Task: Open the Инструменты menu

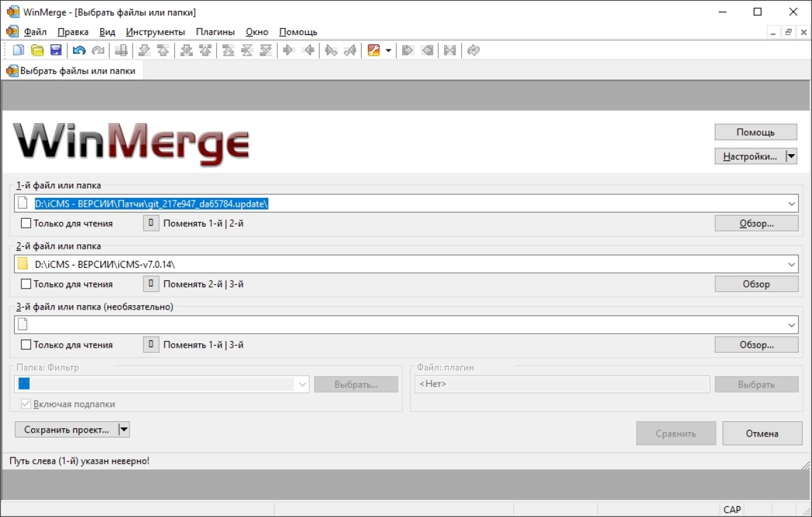Action: (x=155, y=32)
